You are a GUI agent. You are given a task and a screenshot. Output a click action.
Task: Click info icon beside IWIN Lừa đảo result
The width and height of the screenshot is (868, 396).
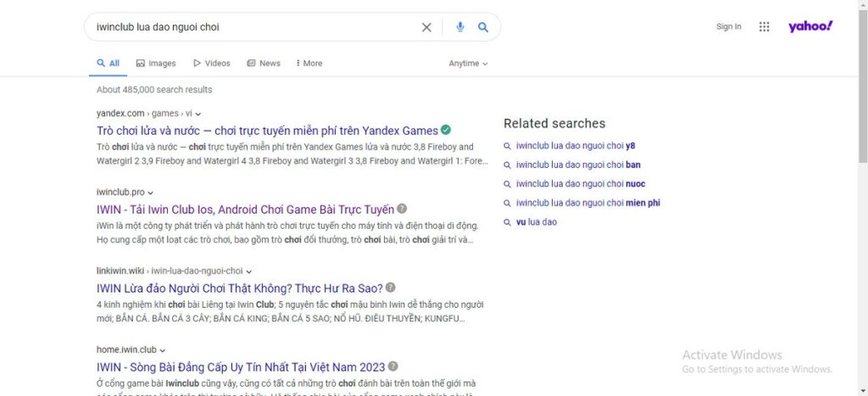[391, 287]
